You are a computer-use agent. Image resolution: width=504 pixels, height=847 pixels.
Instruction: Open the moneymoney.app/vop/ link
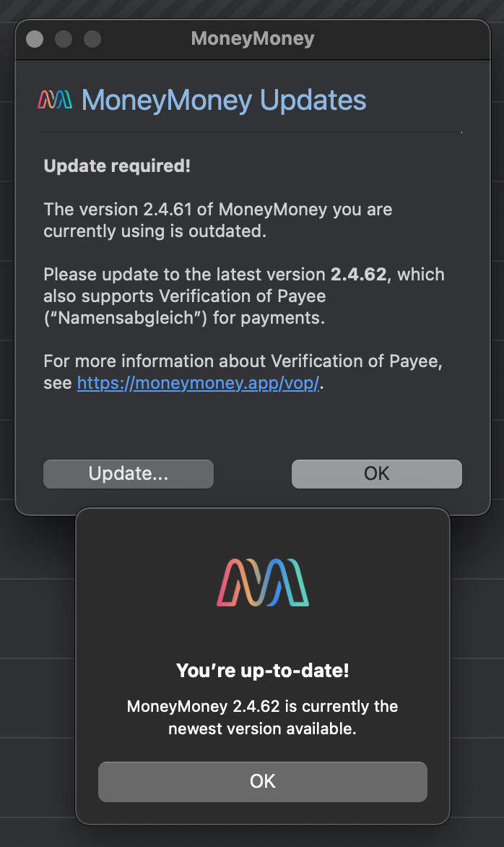198,383
